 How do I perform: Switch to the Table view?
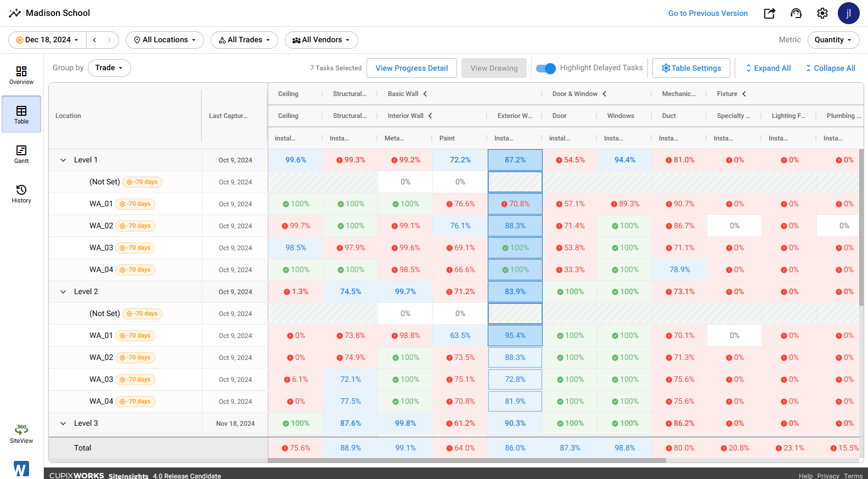point(21,114)
